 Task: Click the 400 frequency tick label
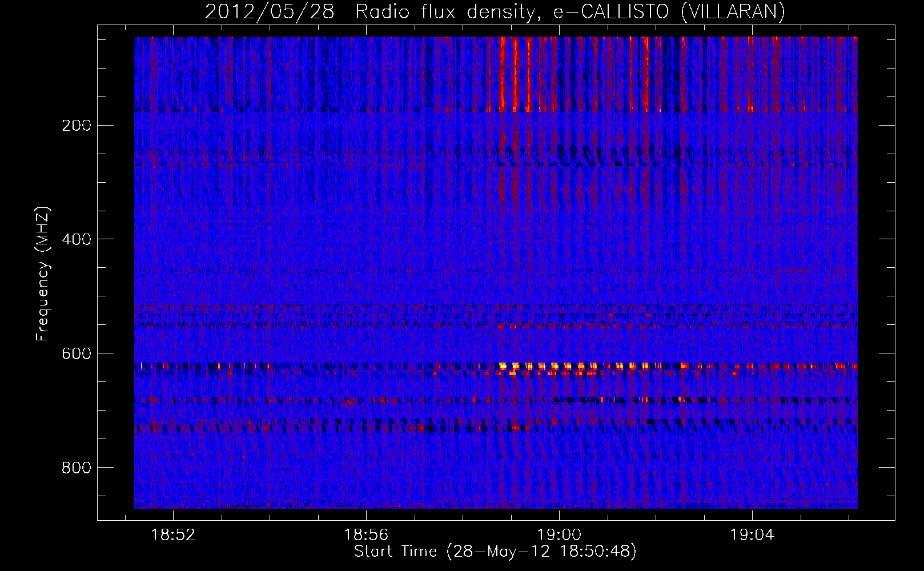point(76,239)
